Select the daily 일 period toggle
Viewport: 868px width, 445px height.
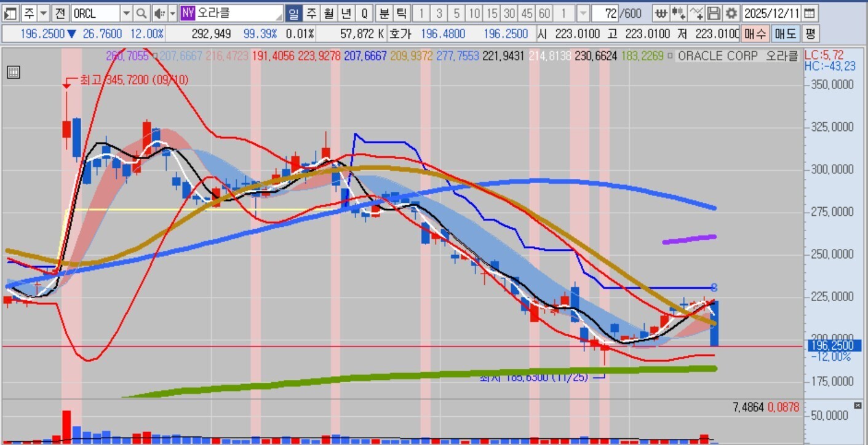(x=294, y=13)
